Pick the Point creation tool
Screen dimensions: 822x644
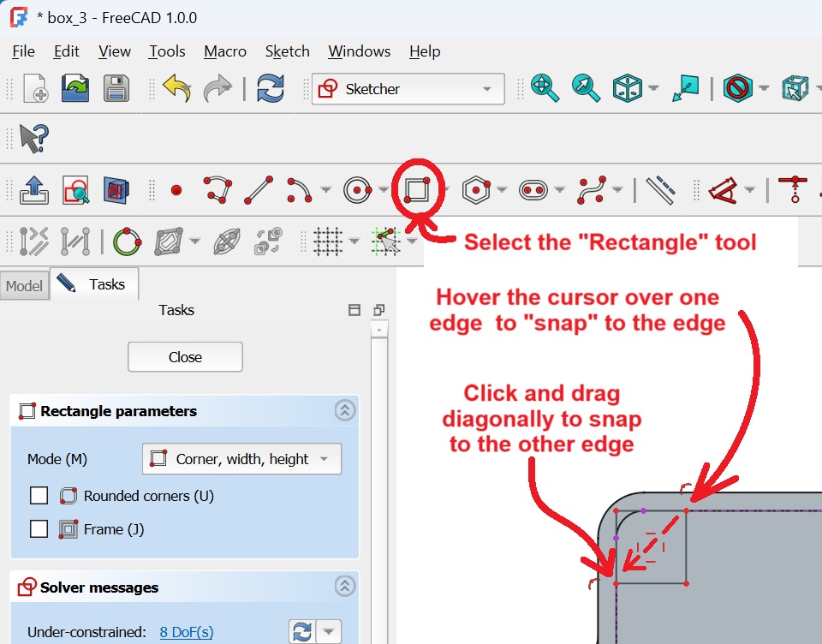click(x=176, y=190)
